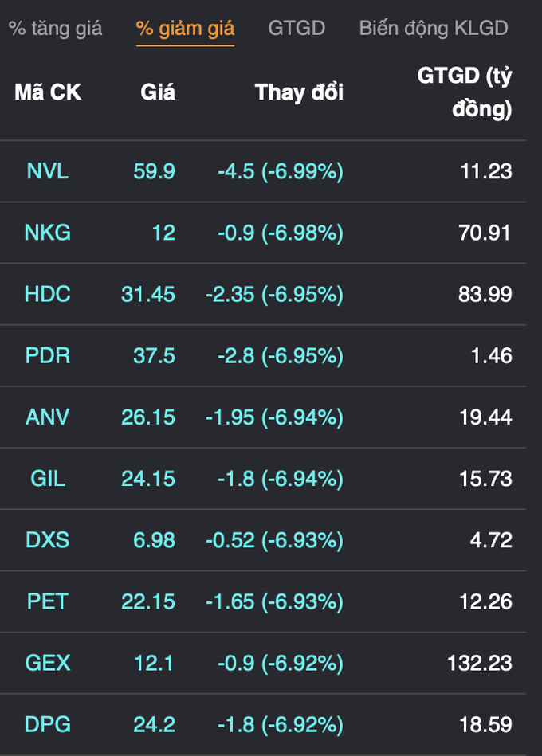Viewport: 542px width, 756px height.
Task: Click the GTGD (tỷ đồng) column header
Action: click(465, 92)
